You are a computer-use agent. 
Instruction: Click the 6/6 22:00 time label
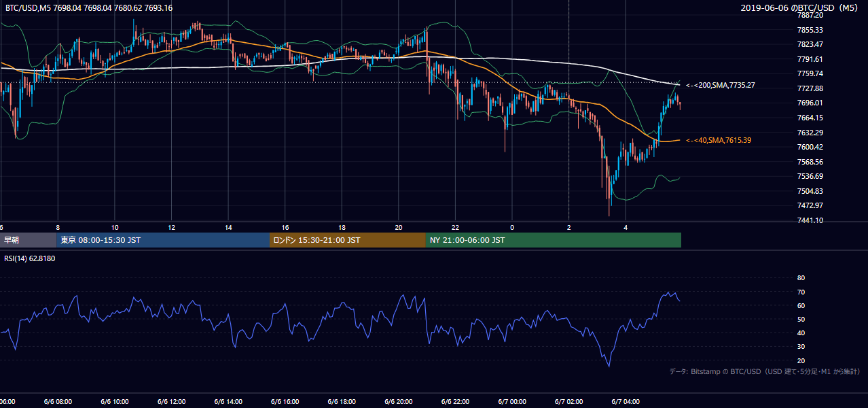[x=455, y=402]
